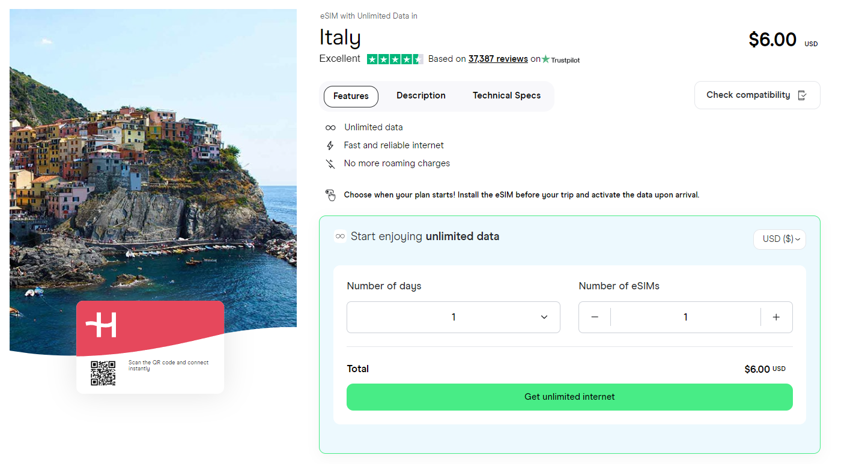Expand the days selection chevron
The width and height of the screenshot is (868, 464).
(x=544, y=317)
